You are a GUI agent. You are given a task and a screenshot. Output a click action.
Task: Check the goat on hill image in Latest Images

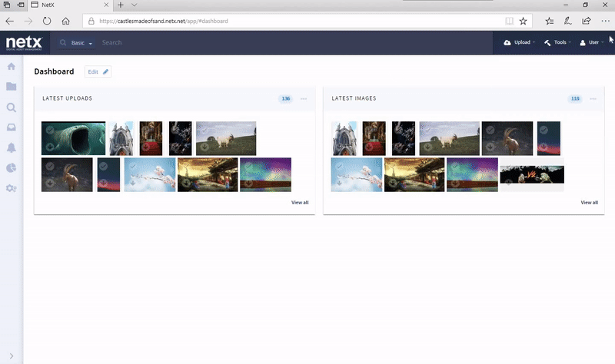(x=428, y=130)
